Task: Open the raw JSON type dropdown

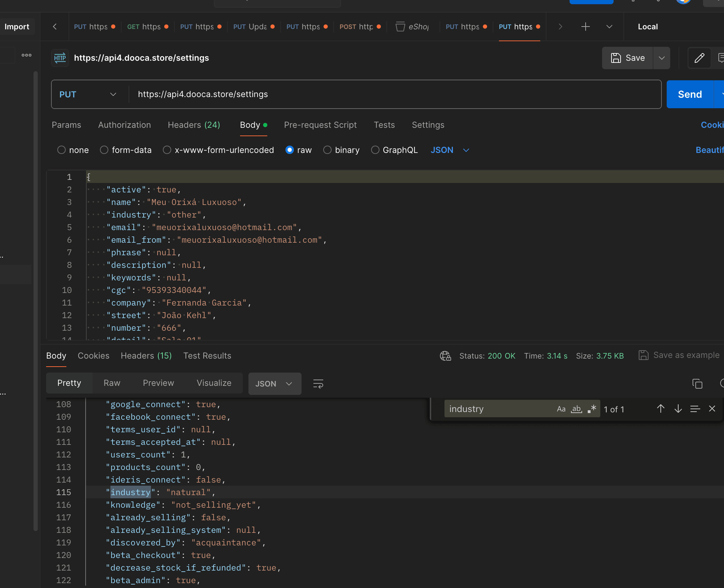Action: coord(450,150)
